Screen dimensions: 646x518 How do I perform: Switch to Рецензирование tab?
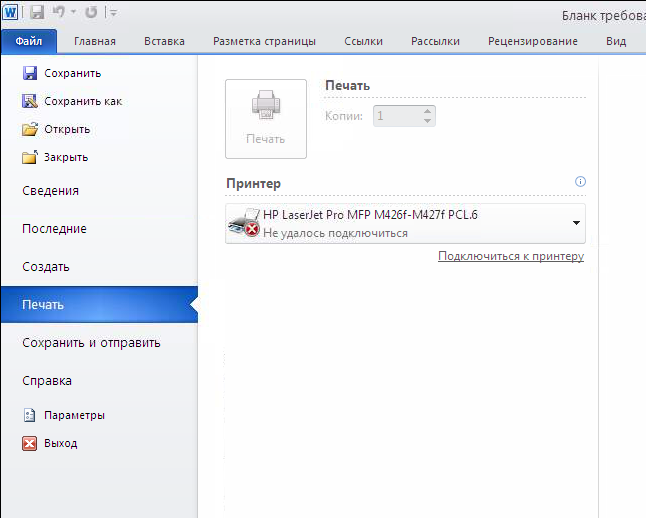pos(533,41)
